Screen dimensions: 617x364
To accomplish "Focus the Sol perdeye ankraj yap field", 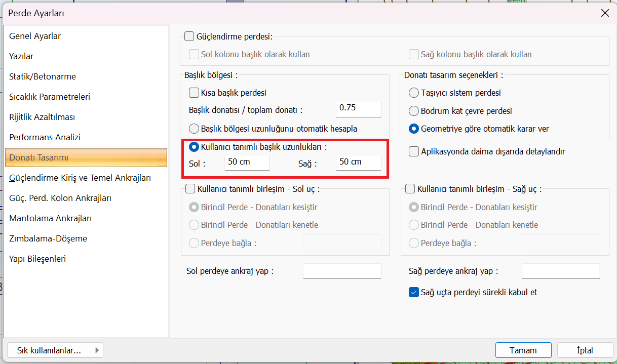I will [x=342, y=271].
